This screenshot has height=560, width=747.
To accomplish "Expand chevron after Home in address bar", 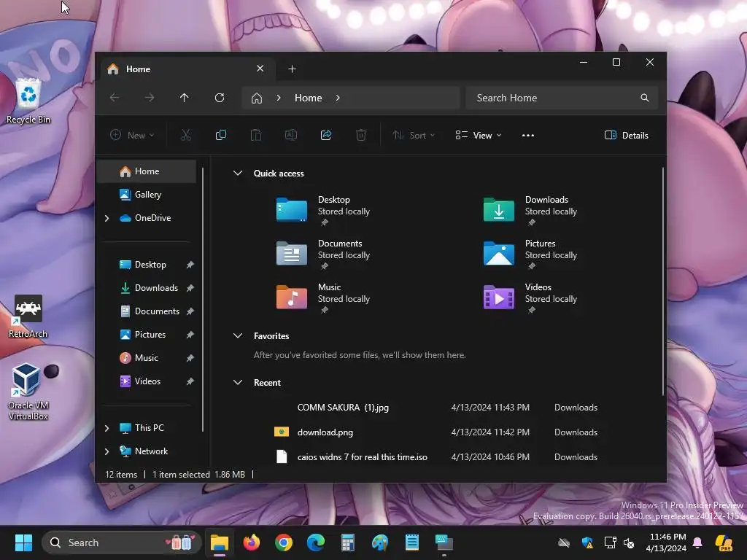I will (x=338, y=98).
